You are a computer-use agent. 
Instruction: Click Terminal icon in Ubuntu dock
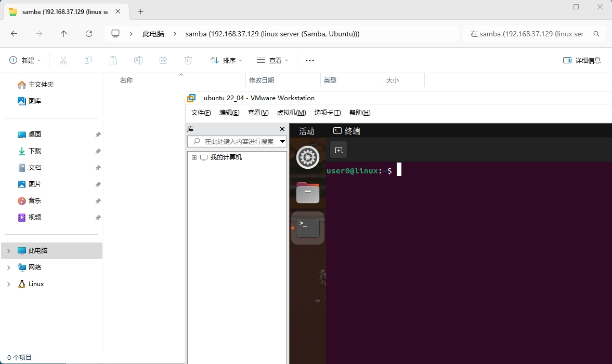click(308, 228)
